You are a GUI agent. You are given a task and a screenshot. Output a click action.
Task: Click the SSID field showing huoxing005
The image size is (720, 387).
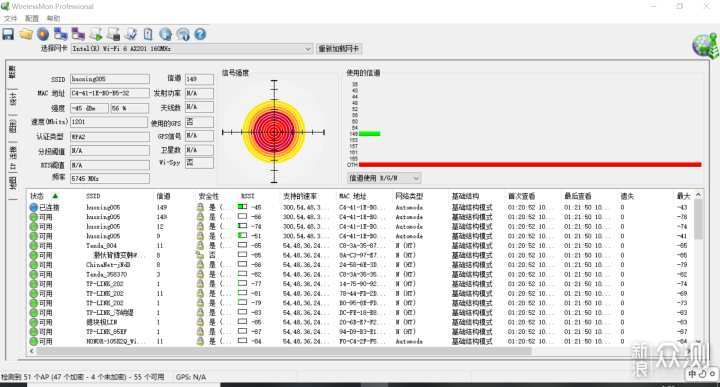pyautogui.click(x=110, y=79)
